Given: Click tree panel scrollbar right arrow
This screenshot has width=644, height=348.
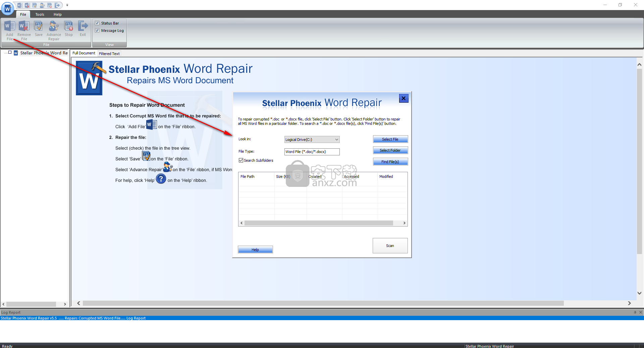Looking at the screenshot, I should pyautogui.click(x=65, y=304).
